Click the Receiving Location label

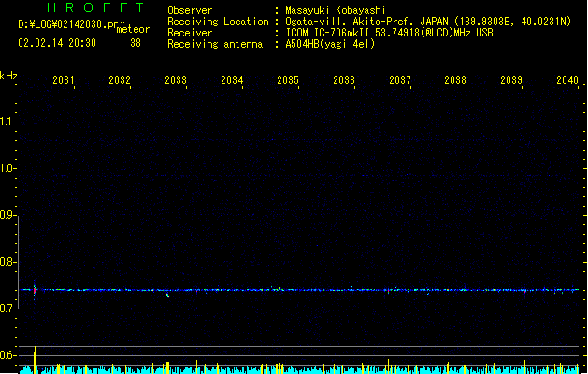pos(218,22)
